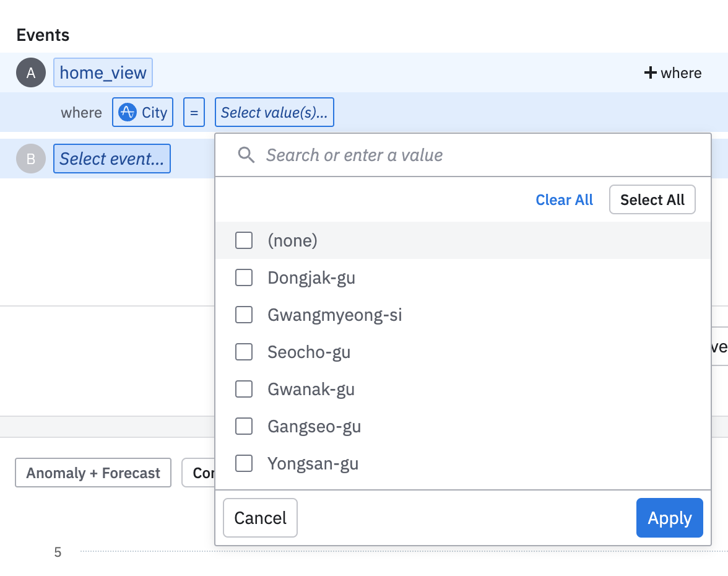Enable the Gwanak-gu checkbox
This screenshot has width=728, height=576.
(244, 389)
